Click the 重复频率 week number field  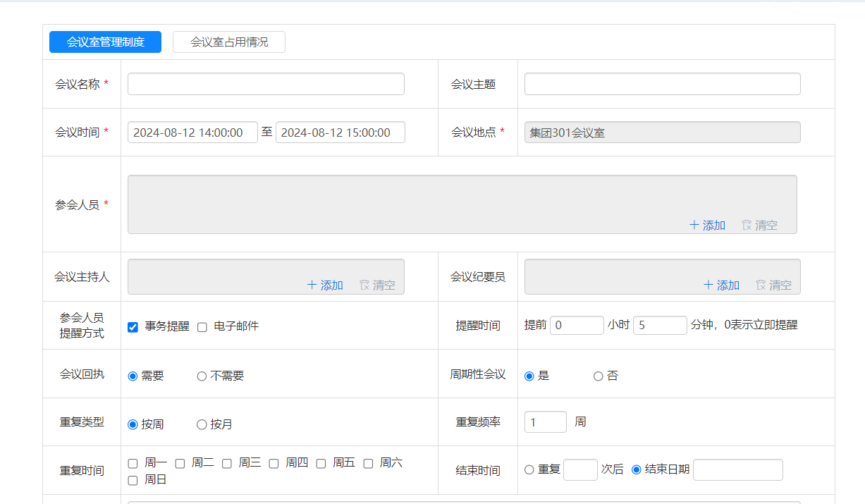[x=545, y=422]
